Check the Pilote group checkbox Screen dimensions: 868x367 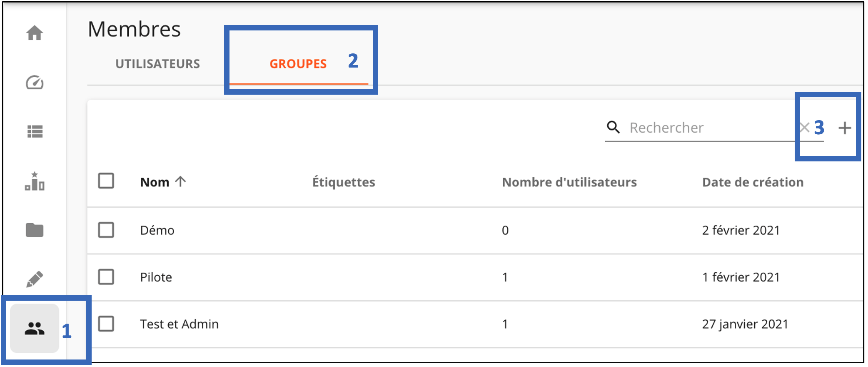pyautogui.click(x=106, y=277)
